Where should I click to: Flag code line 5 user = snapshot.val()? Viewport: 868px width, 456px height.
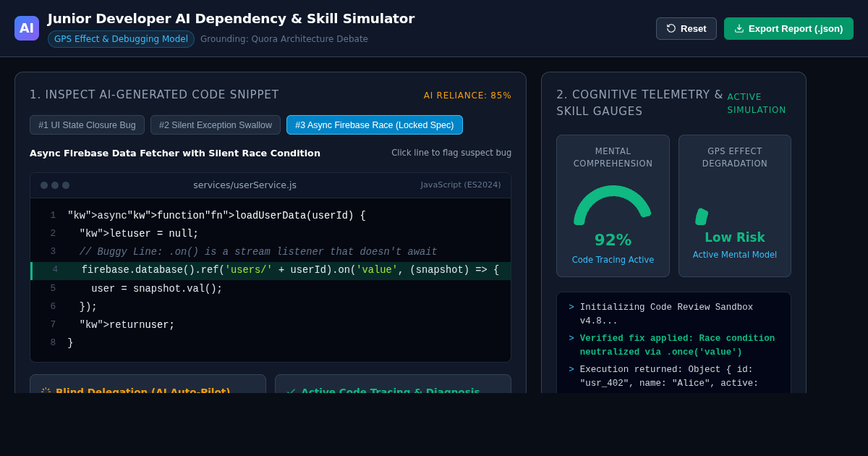(271, 289)
